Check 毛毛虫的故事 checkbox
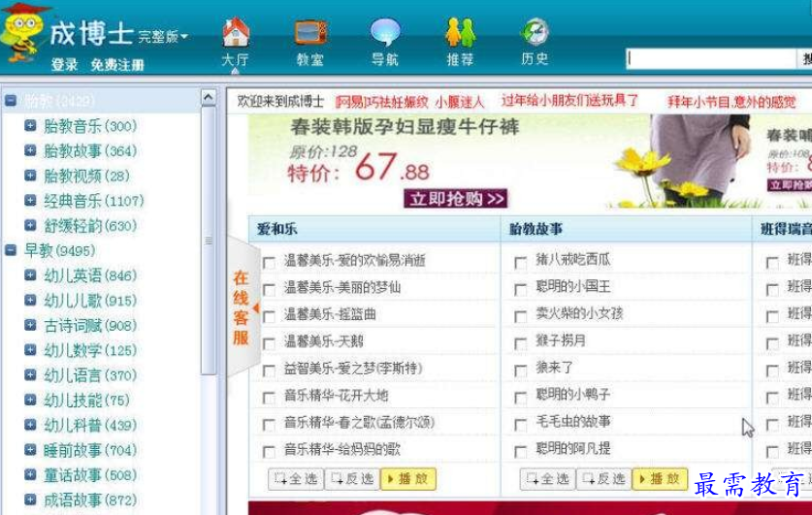The width and height of the screenshot is (812, 515). point(520,425)
